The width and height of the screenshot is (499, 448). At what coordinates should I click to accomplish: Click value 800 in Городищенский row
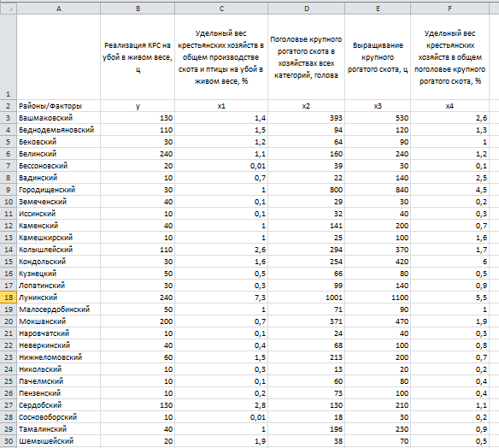306,190
